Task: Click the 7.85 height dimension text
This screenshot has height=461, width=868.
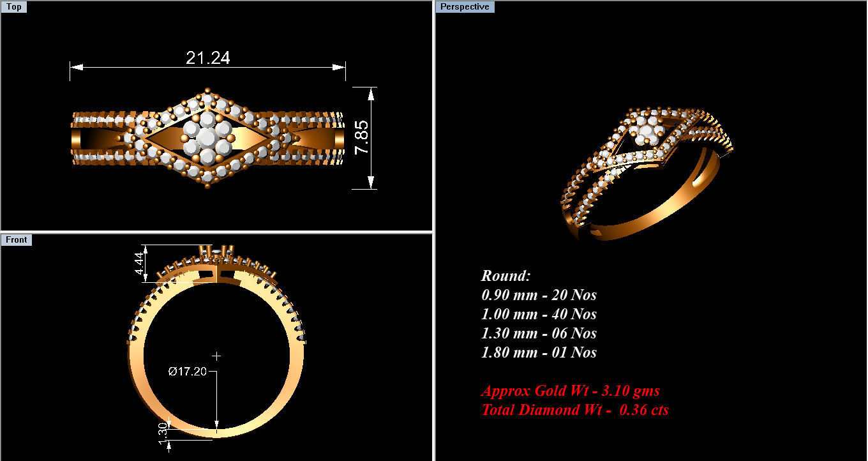Action: click(x=361, y=137)
